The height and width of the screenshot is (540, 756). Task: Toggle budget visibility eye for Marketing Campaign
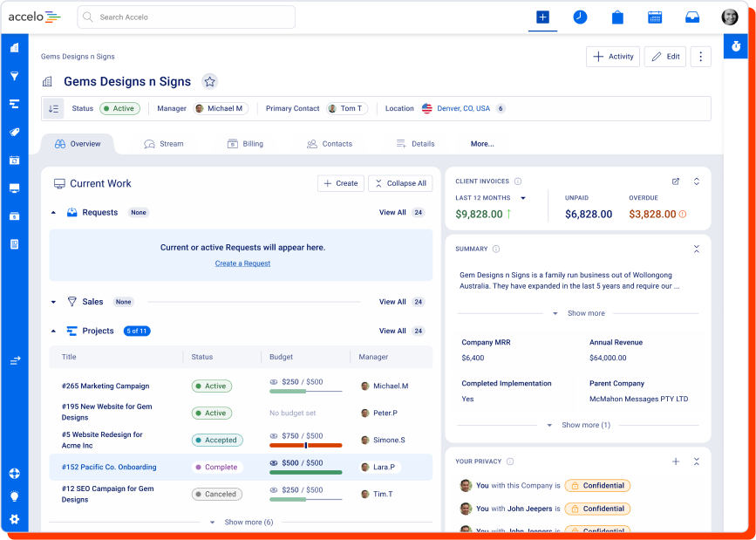tap(274, 382)
